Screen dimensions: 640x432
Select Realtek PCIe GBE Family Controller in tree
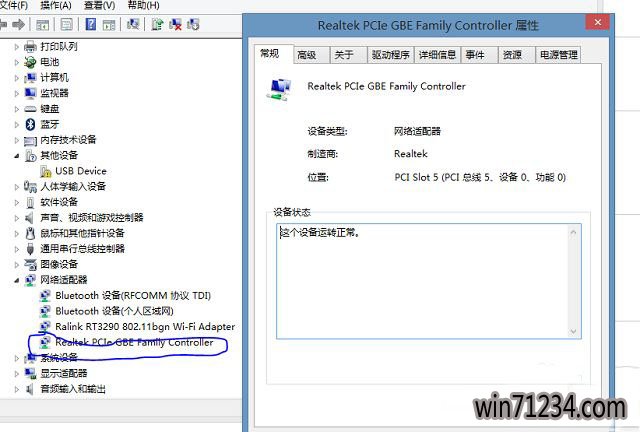[134, 342]
